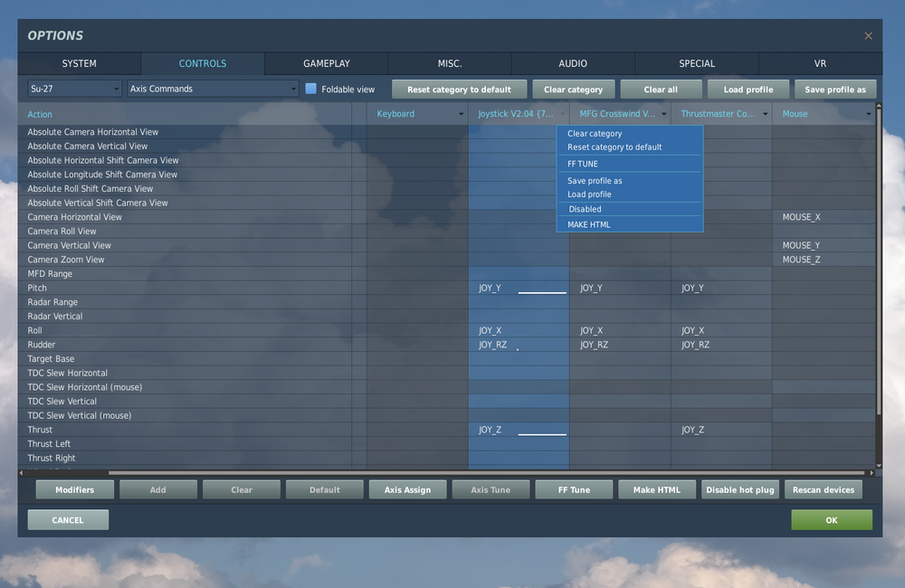
Task: Open the Mouse column dropdown arrow
Action: [x=868, y=114]
